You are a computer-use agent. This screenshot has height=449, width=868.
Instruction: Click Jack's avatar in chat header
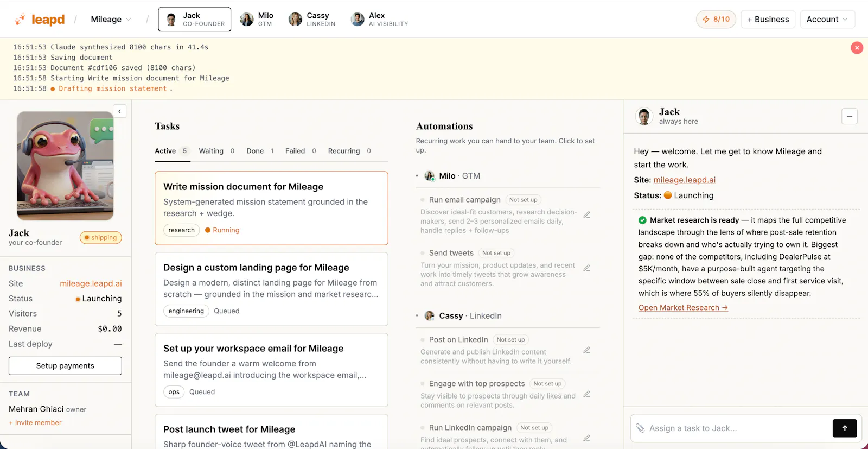pos(644,116)
